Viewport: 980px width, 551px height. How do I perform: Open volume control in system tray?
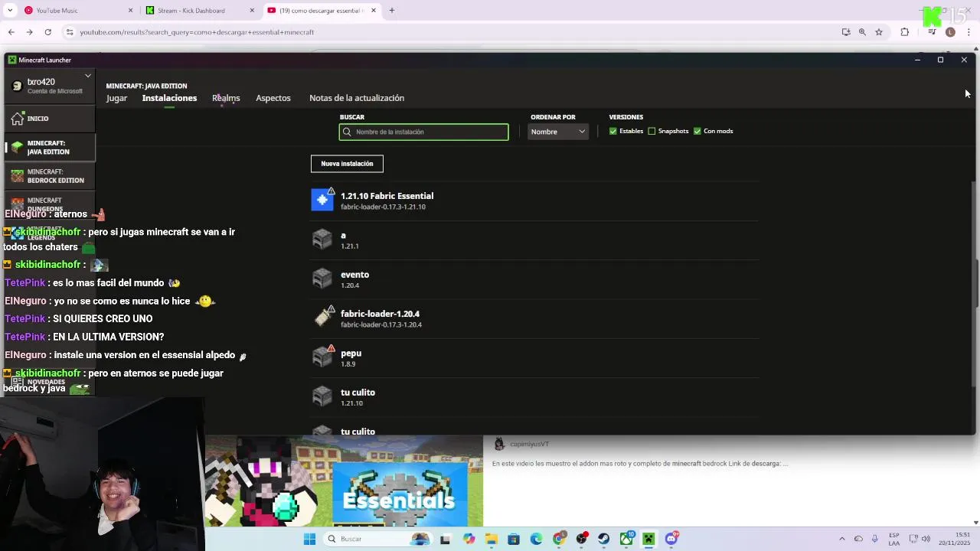tap(926, 539)
